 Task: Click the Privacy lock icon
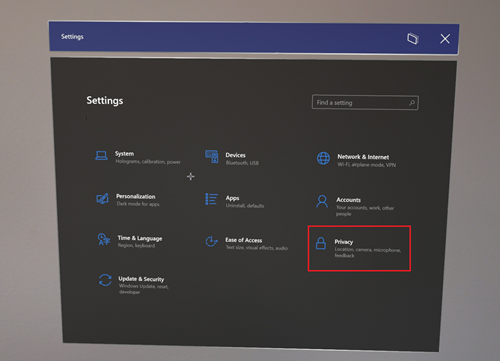[x=321, y=243]
